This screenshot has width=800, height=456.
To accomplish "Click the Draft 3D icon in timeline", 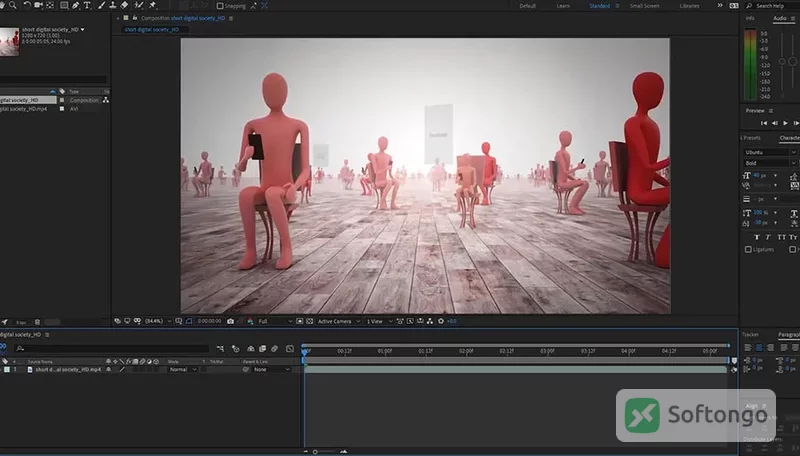I will 235,349.
